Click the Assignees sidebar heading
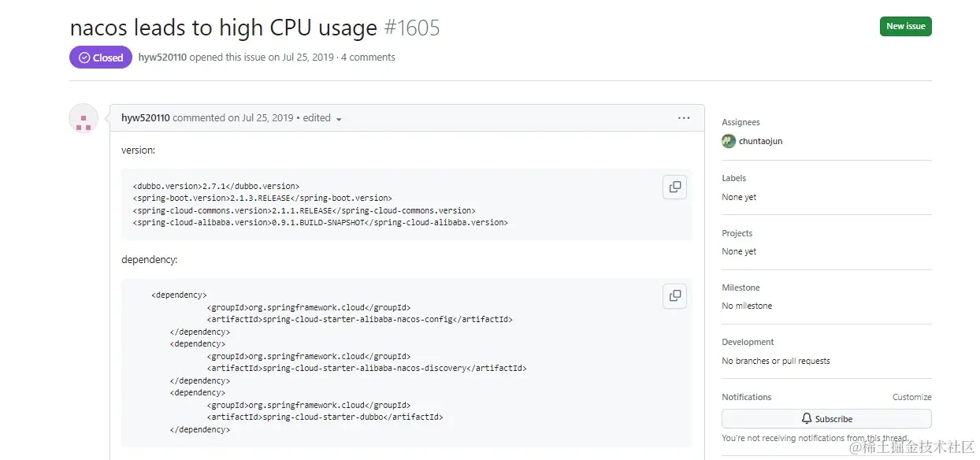 click(x=741, y=122)
